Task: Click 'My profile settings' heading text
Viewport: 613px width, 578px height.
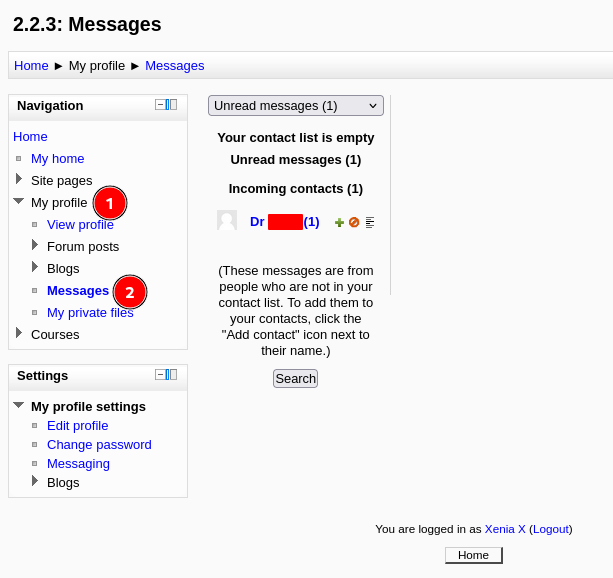Action: (x=88, y=407)
